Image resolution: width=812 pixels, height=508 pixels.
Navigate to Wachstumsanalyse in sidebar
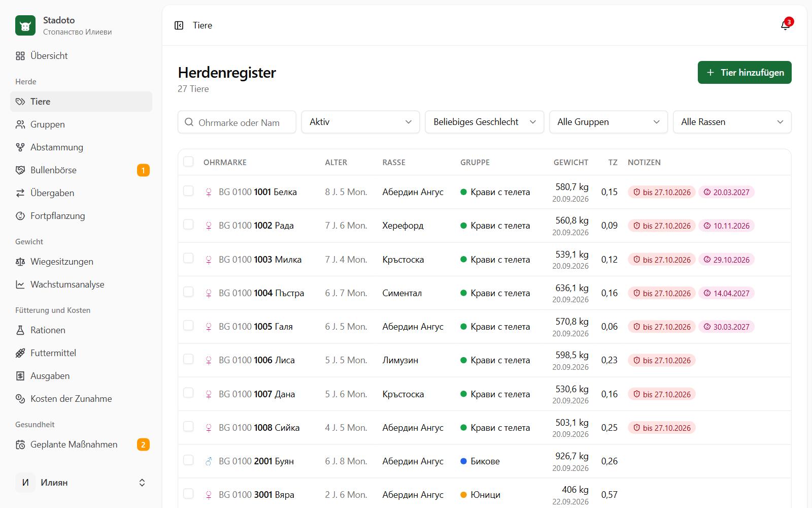(x=81, y=284)
